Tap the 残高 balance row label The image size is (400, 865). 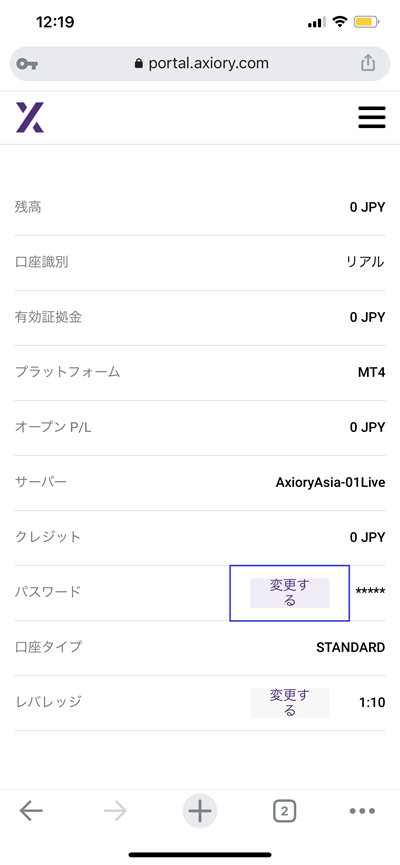pos(28,207)
